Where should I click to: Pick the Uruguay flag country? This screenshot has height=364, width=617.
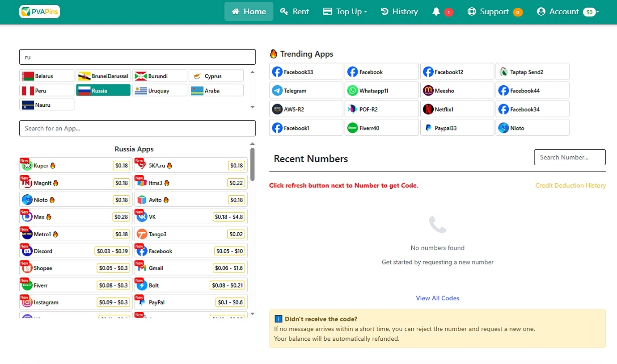point(160,90)
